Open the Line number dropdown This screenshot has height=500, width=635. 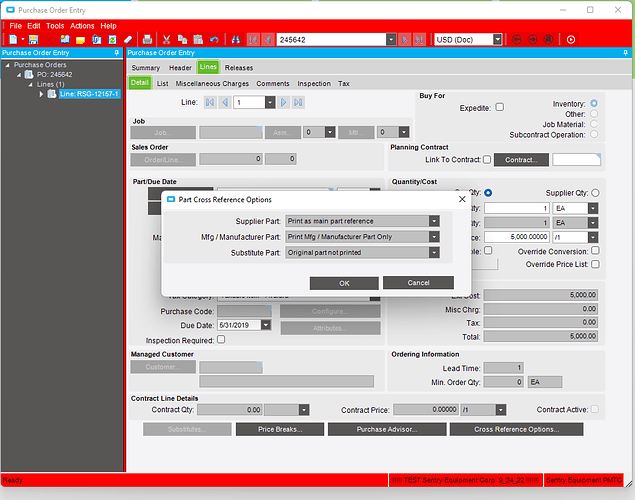(x=270, y=102)
